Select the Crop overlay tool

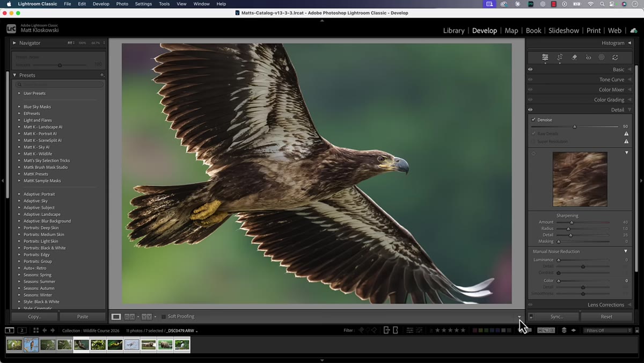coord(560,57)
